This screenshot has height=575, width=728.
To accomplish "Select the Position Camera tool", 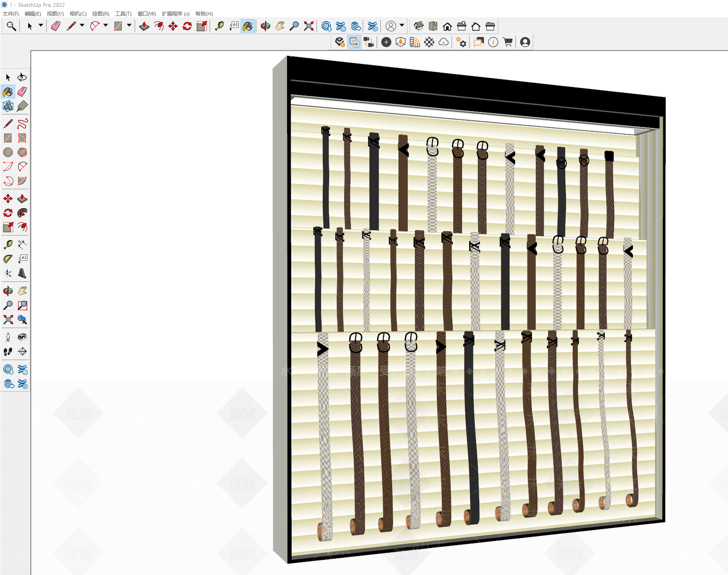I will [8, 337].
